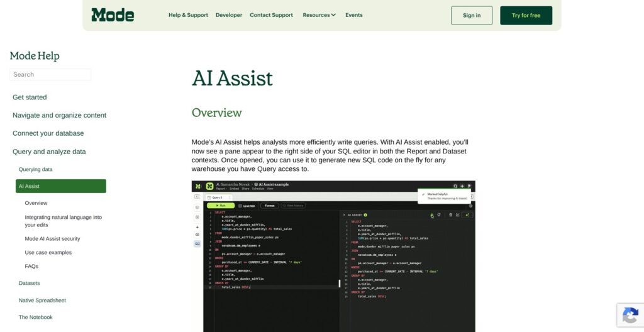Open Navigate and organize content
This screenshot has height=332, width=644.
(60, 116)
